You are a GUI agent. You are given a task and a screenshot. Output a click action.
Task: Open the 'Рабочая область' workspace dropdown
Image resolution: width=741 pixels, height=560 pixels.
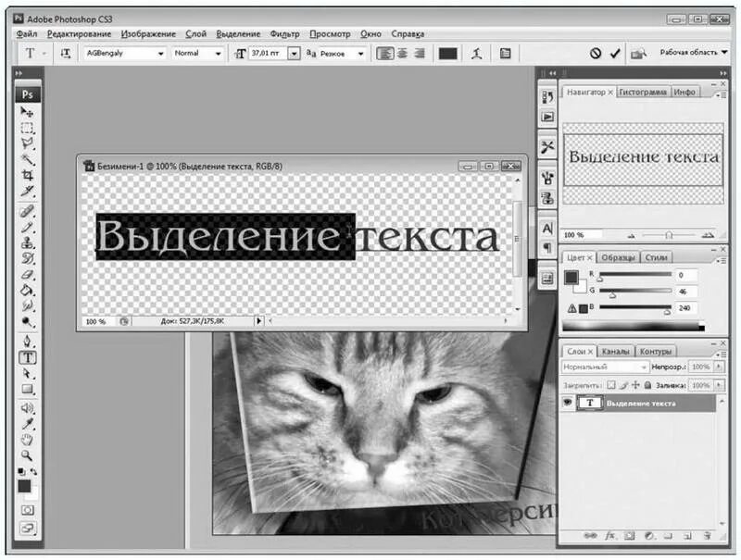[x=694, y=53]
